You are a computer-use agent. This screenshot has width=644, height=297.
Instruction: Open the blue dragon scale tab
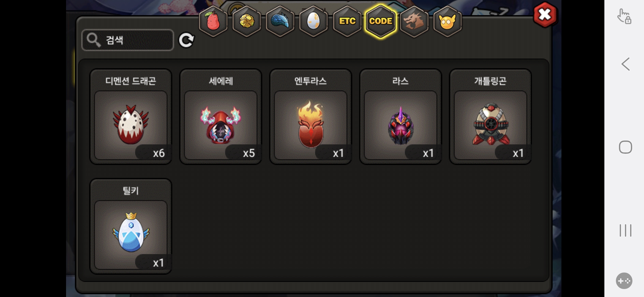(280, 21)
